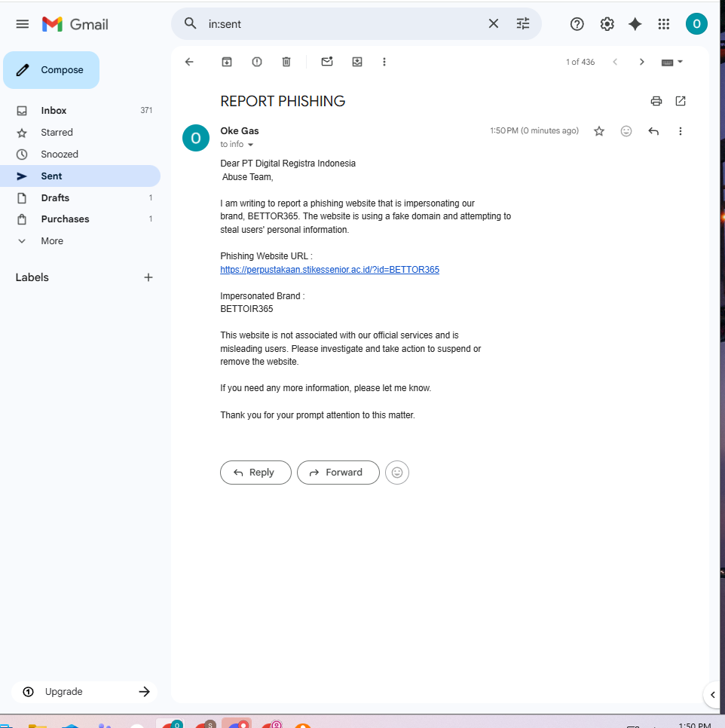Click the Move to inbox icon

tap(357, 62)
